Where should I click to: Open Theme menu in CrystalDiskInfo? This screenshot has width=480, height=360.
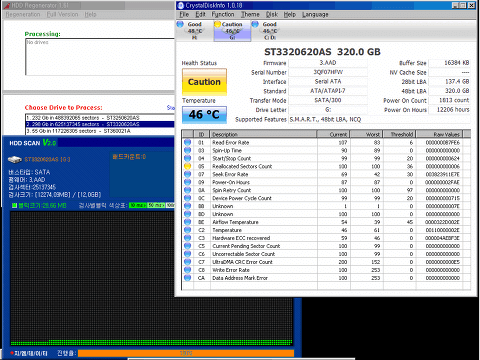[x=250, y=14]
